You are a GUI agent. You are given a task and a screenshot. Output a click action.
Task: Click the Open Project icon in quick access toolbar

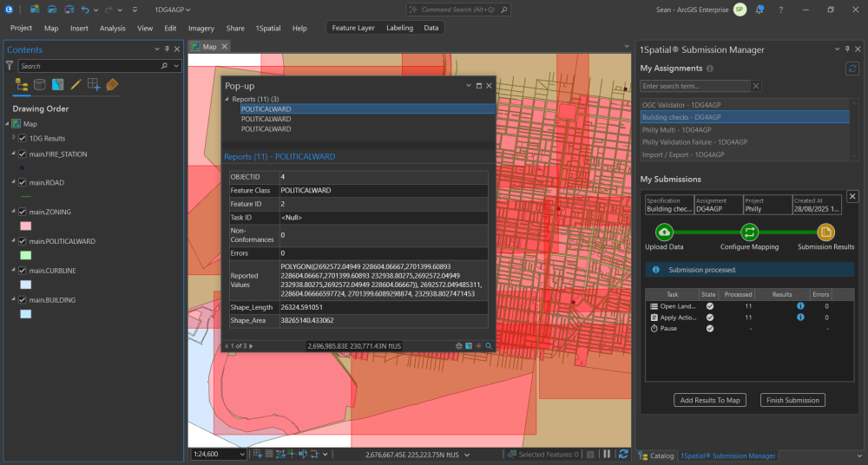51,10
